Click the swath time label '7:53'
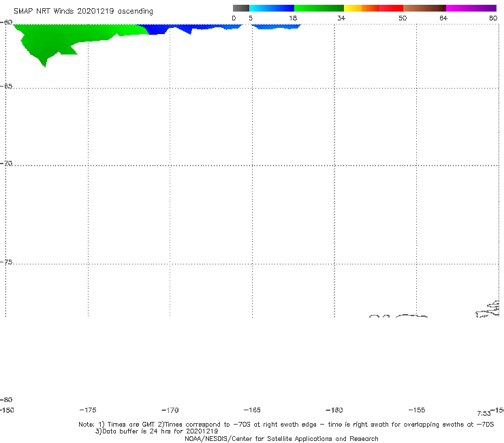504x443 pixels. pyautogui.click(x=484, y=414)
